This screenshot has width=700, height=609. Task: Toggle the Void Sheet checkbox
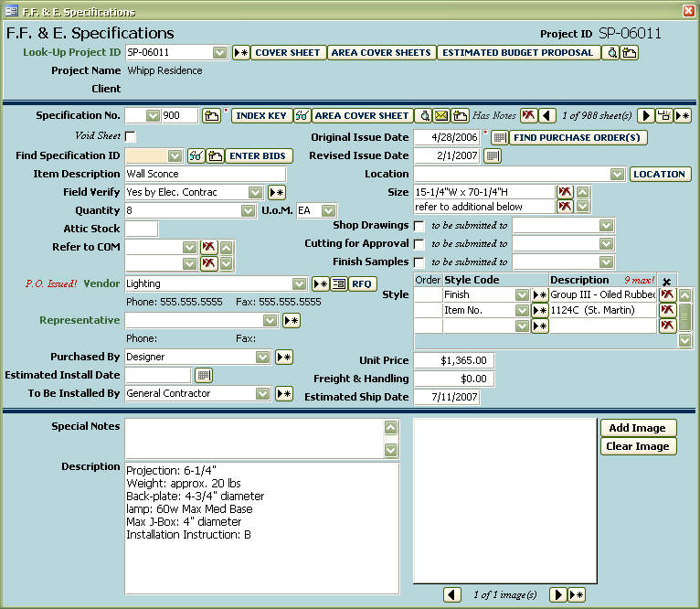(131, 137)
